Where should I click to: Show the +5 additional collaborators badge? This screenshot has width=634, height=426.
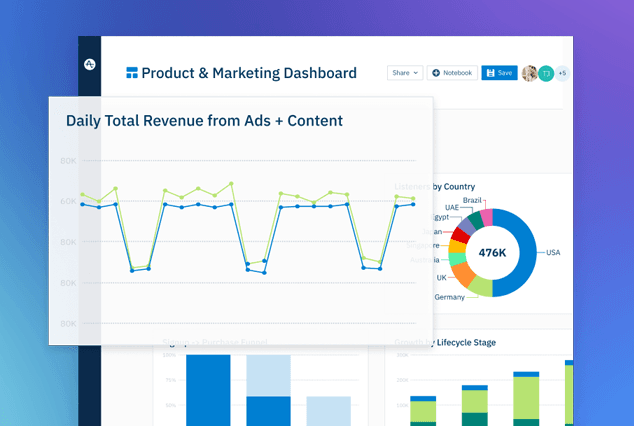pos(562,73)
